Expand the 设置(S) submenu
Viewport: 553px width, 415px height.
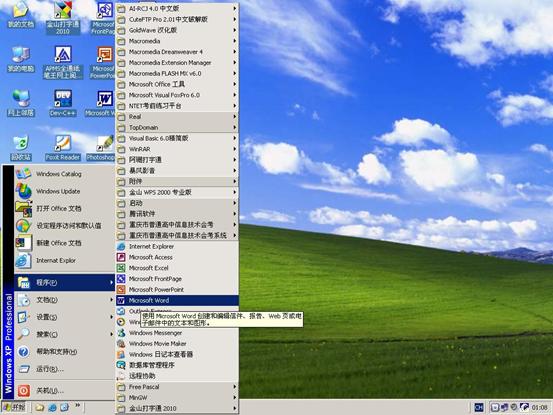point(65,317)
